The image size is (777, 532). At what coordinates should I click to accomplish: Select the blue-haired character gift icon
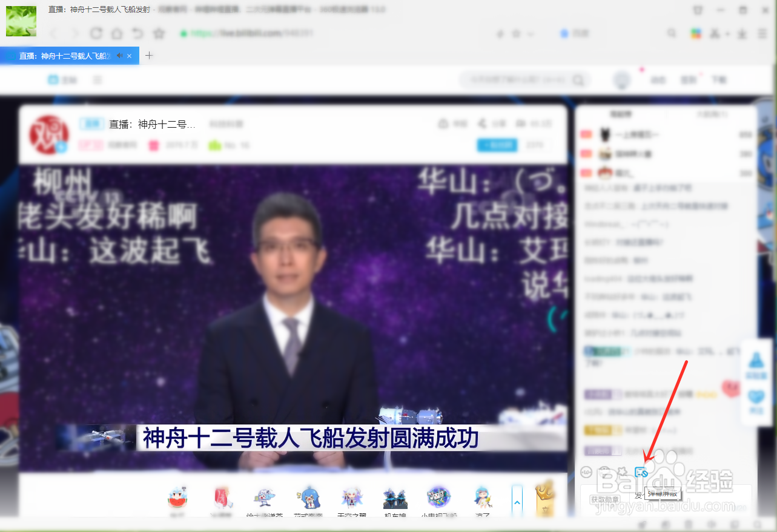(x=309, y=498)
